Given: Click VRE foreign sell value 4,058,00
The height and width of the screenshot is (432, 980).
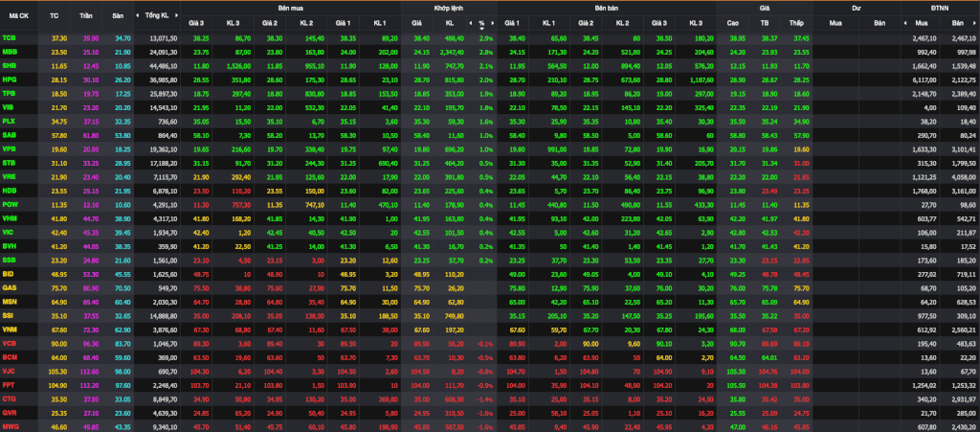Looking at the screenshot, I should pyautogui.click(x=965, y=176).
